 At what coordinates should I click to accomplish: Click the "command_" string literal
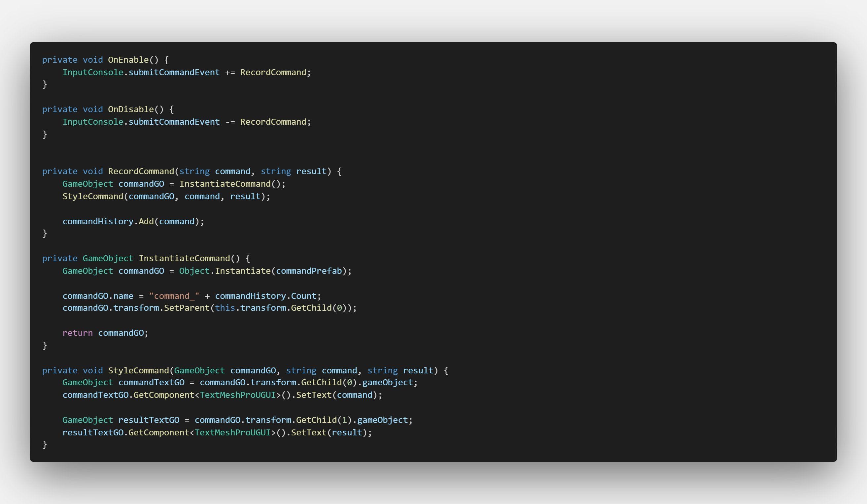pyautogui.click(x=174, y=296)
